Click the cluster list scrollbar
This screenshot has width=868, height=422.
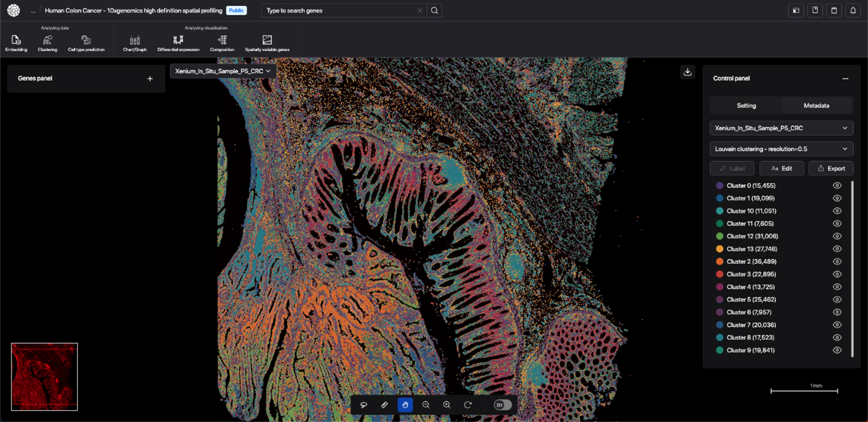852,269
